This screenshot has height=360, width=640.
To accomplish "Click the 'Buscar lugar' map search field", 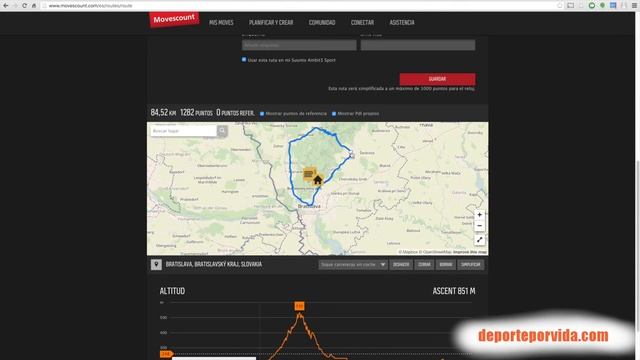I will coord(184,131).
